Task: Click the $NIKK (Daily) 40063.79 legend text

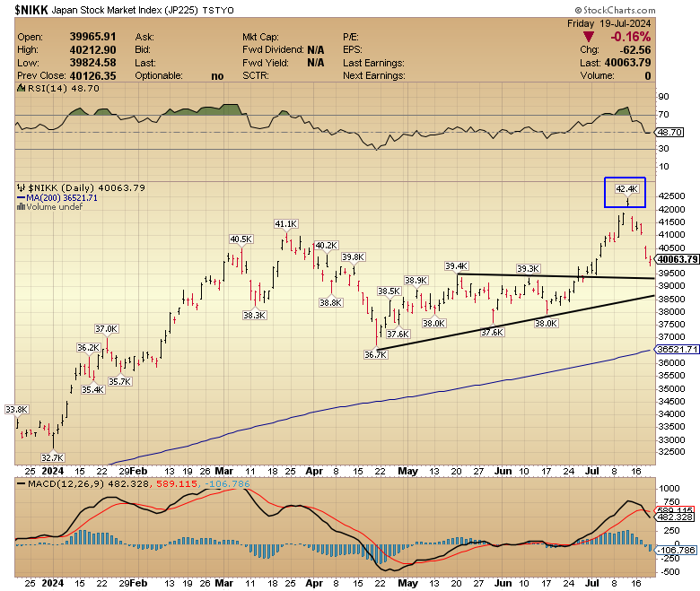Action: click(x=87, y=187)
